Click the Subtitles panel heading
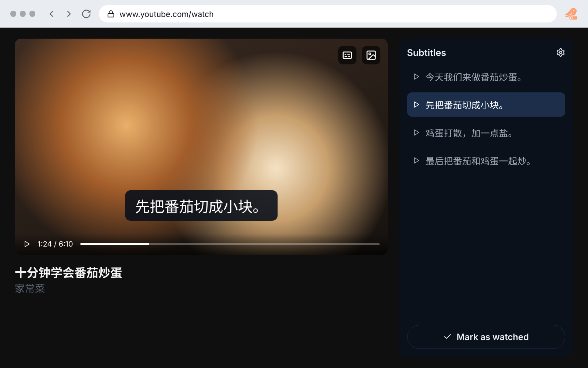The height and width of the screenshot is (368, 588). (x=426, y=53)
